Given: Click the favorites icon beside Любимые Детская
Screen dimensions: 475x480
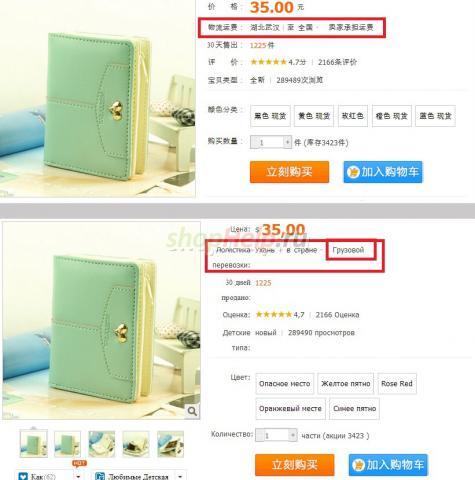Looking at the screenshot, I should (99, 476).
